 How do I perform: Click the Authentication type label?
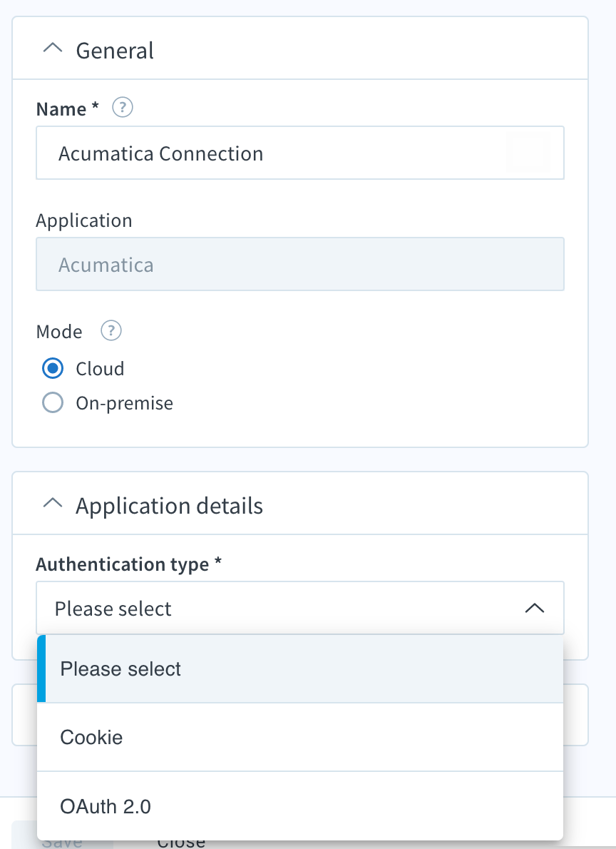tap(129, 564)
